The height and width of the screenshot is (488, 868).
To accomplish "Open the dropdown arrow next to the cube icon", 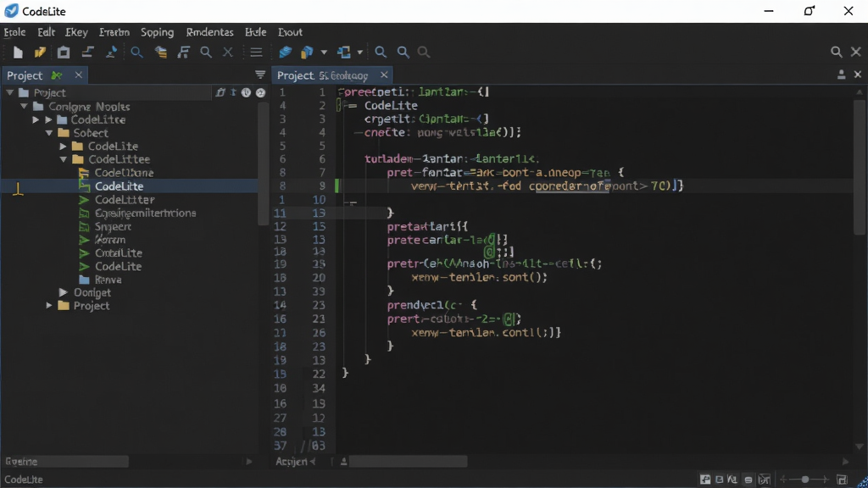I will pos(324,53).
